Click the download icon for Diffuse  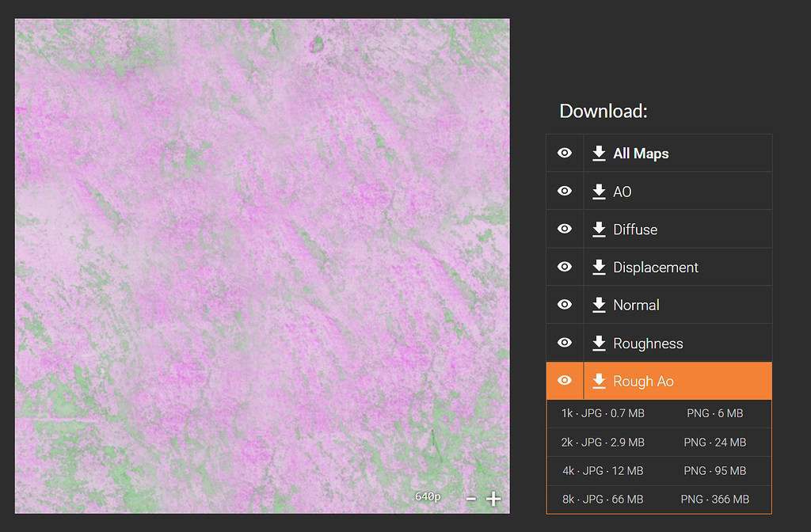coord(599,229)
